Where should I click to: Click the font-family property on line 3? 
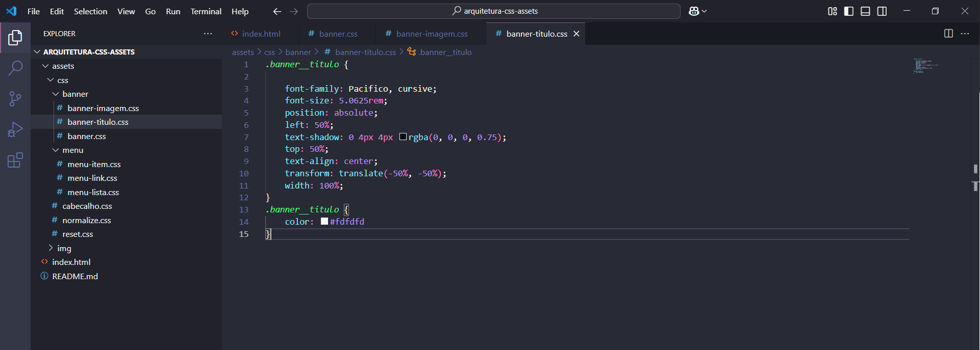pos(312,89)
